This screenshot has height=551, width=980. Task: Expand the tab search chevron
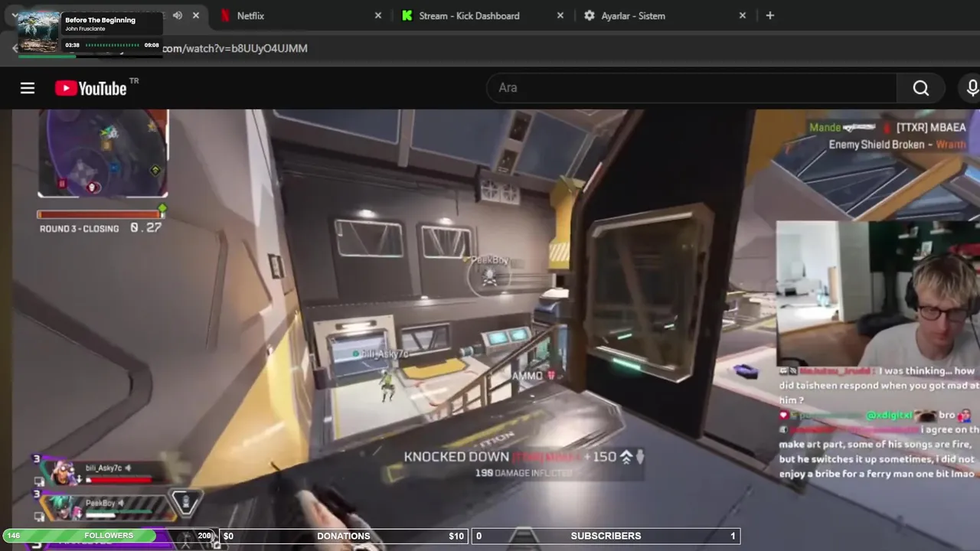(x=14, y=15)
